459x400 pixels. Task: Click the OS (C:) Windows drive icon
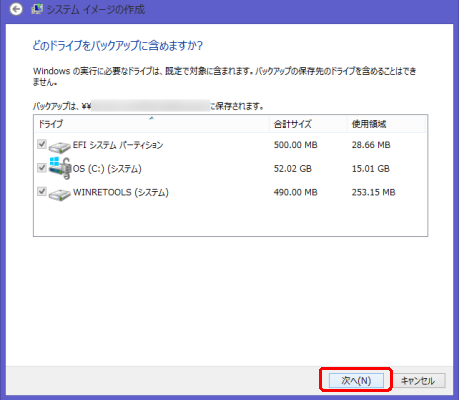tap(60, 168)
